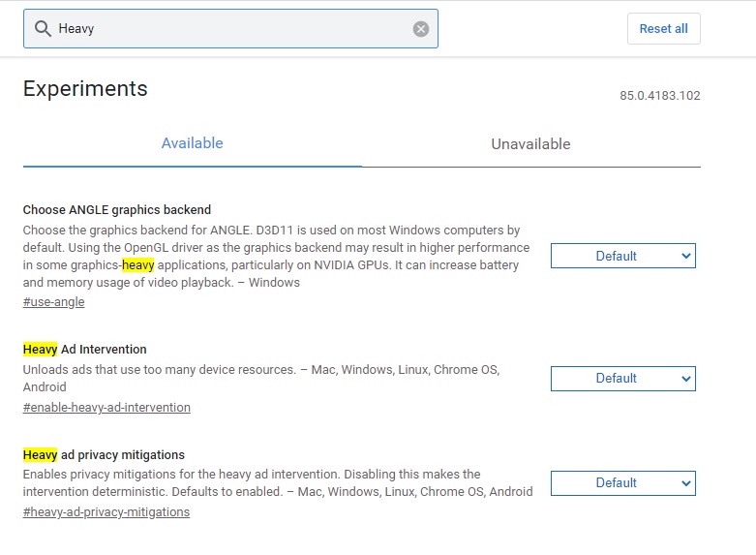
Task: Switch to the Unavailable tab
Action: pyautogui.click(x=530, y=144)
